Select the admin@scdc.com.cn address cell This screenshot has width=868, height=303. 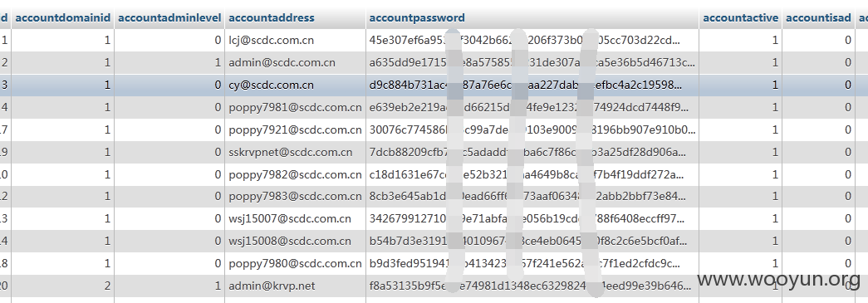(295, 62)
